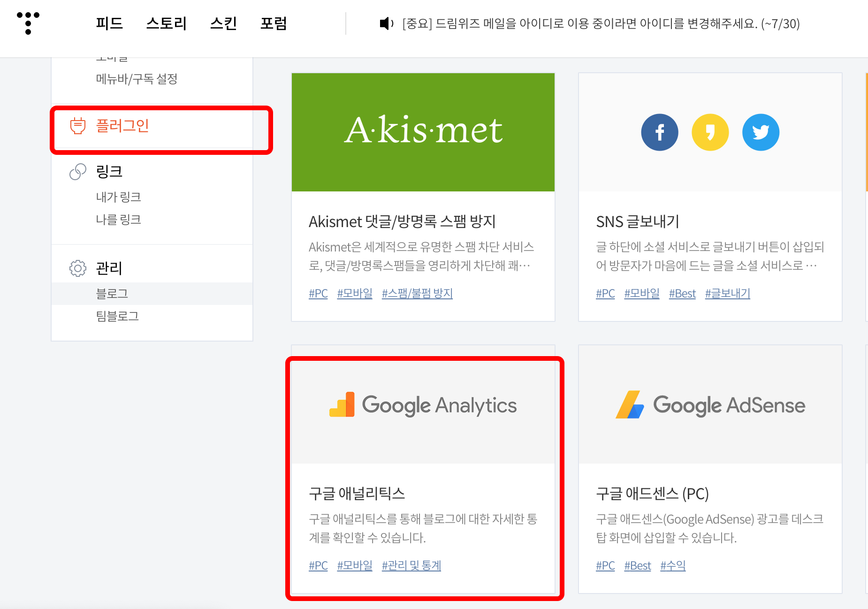Open the Akismet green banner thumbnail
Viewport: 868px width, 609px height.
(x=423, y=132)
